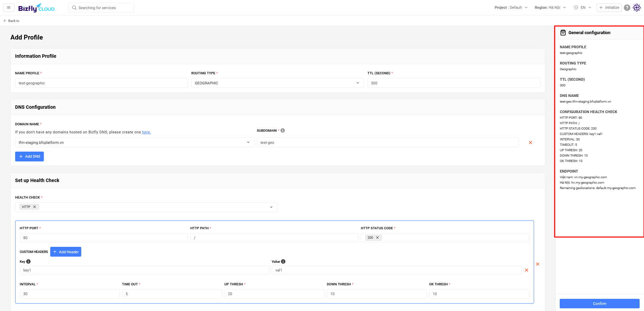Open the Project Default dropdown
Screen dimensions: 644x311
(511, 7)
